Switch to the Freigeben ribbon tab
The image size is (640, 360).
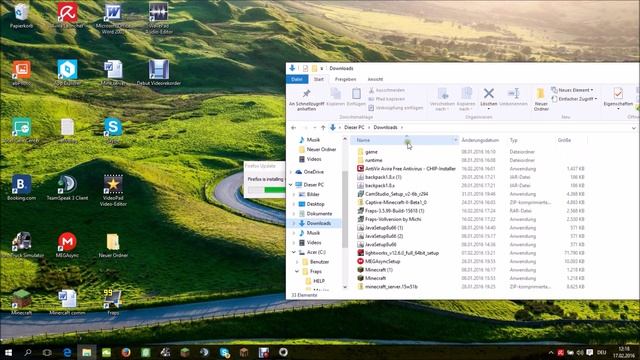345,79
